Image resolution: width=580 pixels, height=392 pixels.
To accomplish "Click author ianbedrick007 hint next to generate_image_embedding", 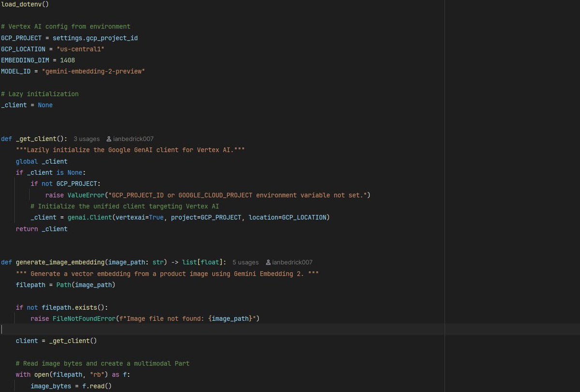I will pyautogui.click(x=289, y=262).
